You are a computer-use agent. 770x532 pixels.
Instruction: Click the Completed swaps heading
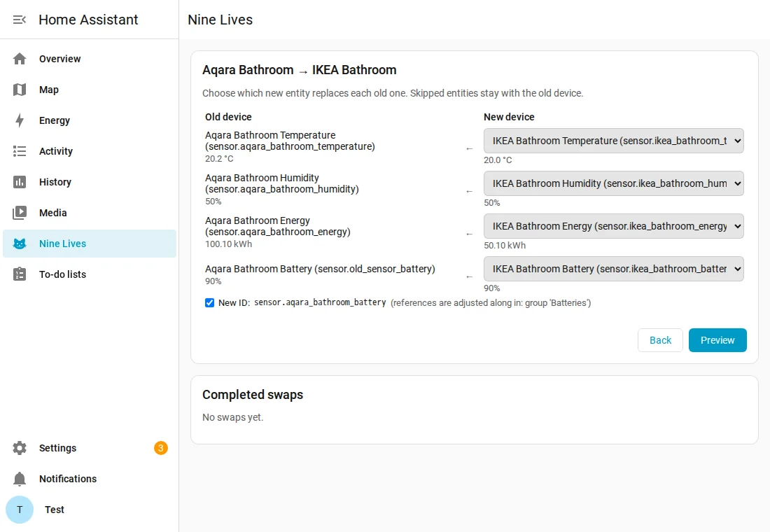[253, 395]
